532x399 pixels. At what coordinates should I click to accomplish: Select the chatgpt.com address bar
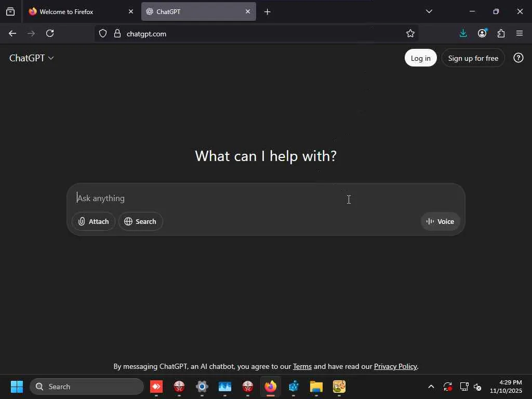[x=256, y=34]
